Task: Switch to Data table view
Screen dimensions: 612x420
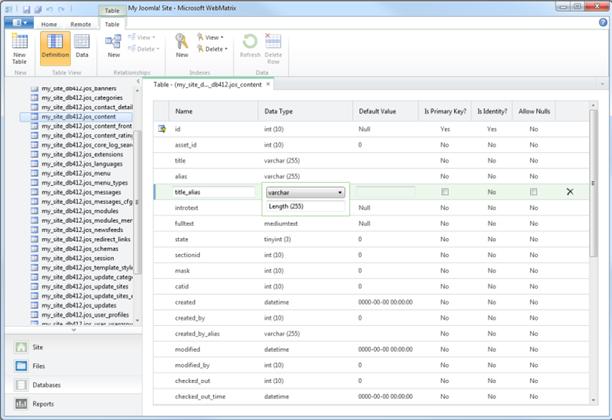Action: pyautogui.click(x=82, y=47)
